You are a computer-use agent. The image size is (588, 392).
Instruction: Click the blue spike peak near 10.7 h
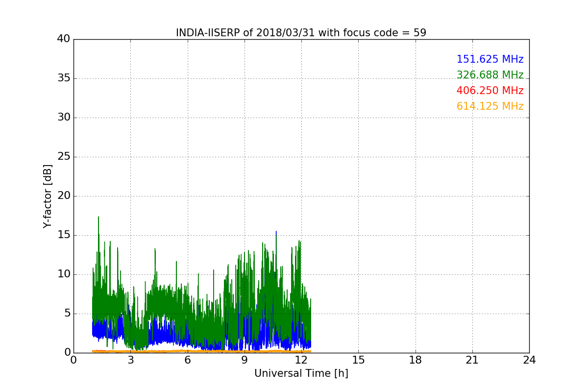(x=276, y=232)
